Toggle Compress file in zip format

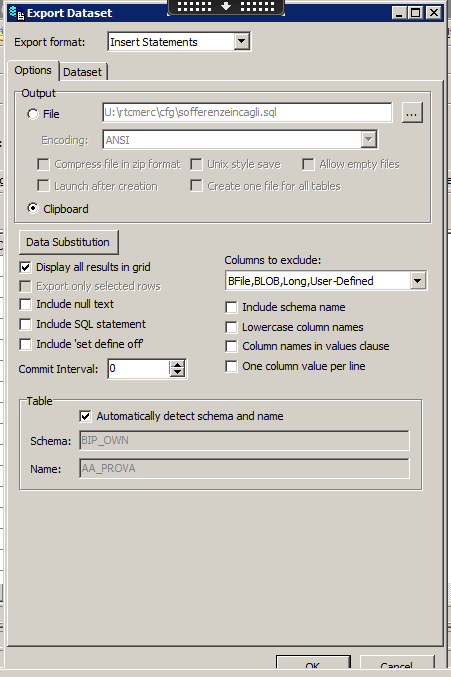coord(43,165)
